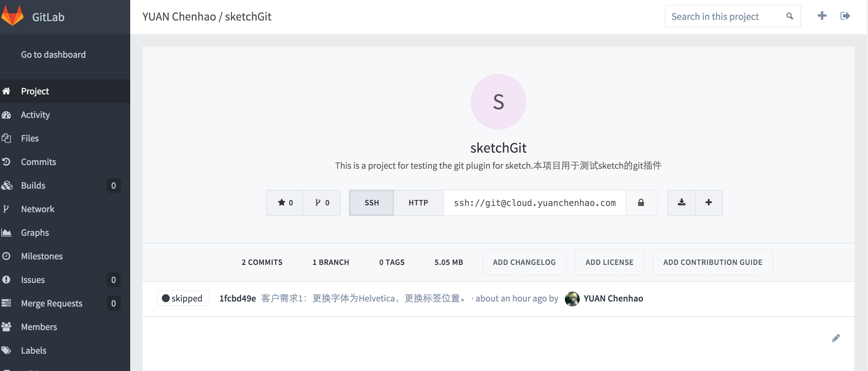This screenshot has height=371, width=868.
Task: Click the 2 COMMITS count link
Action: click(261, 261)
